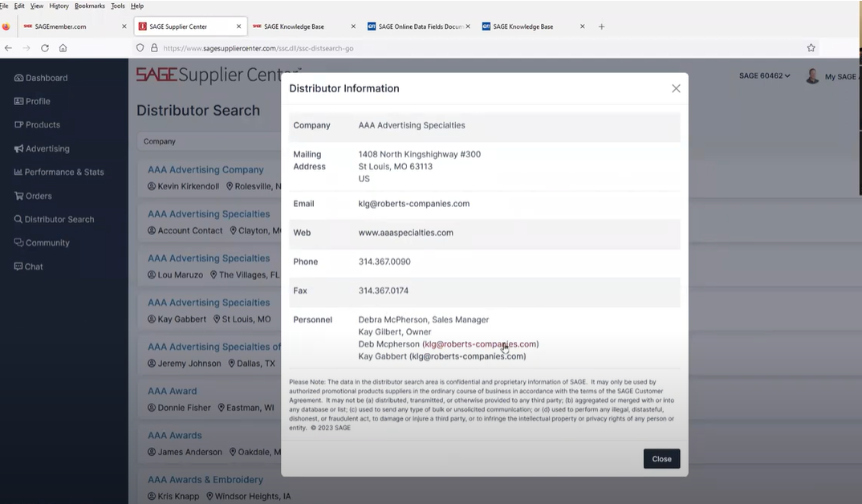This screenshot has width=862, height=504.
Task: Click Deb Mcpherson's email link
Action: [481, 344]
